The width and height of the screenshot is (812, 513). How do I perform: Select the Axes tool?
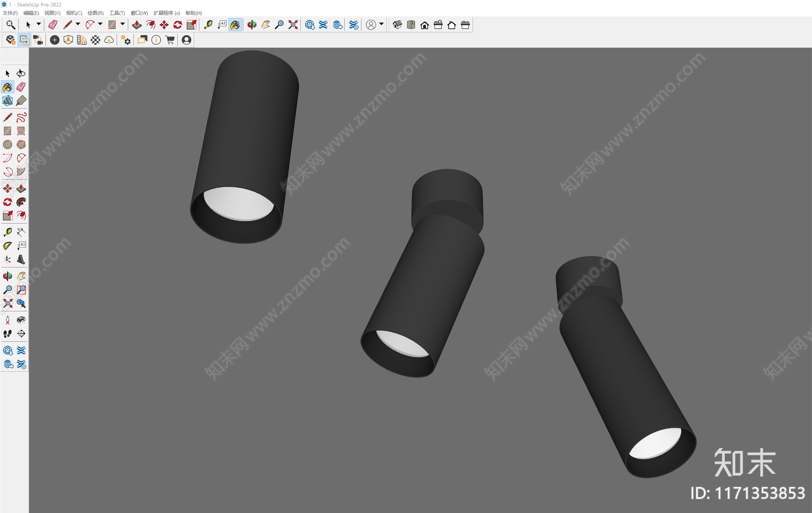8,260
